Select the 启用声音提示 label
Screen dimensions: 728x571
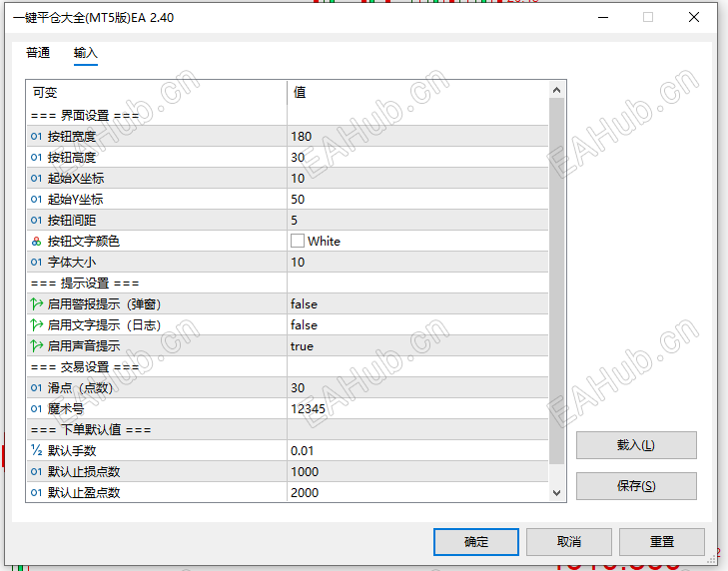pos(84,345)
